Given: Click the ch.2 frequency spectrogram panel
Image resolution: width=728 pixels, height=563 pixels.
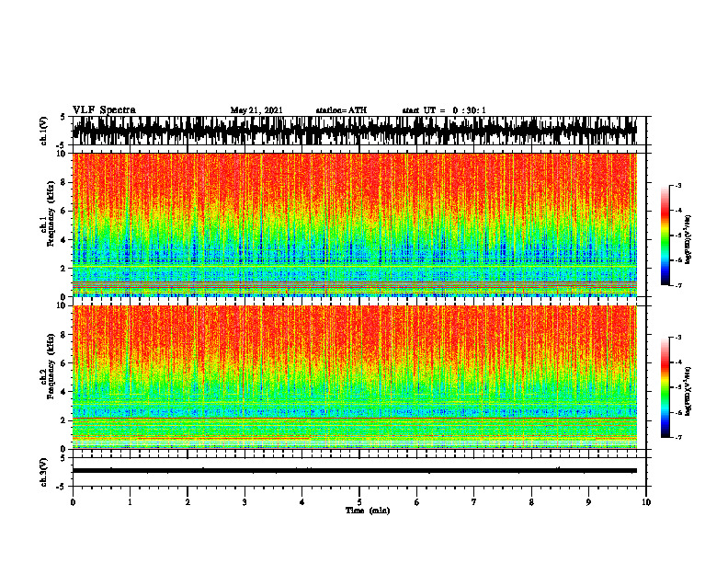Looking at the screenshot, I should click(355, 377).
